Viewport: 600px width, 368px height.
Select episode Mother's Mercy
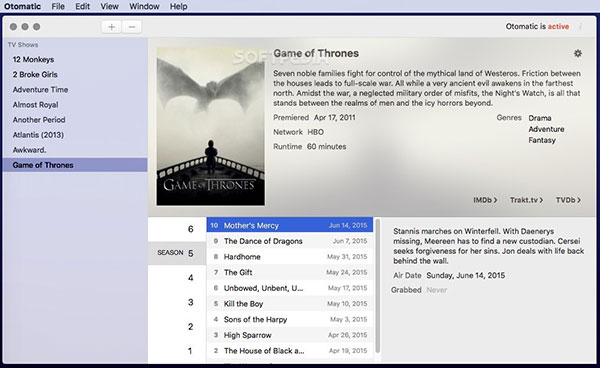(290, 225)
